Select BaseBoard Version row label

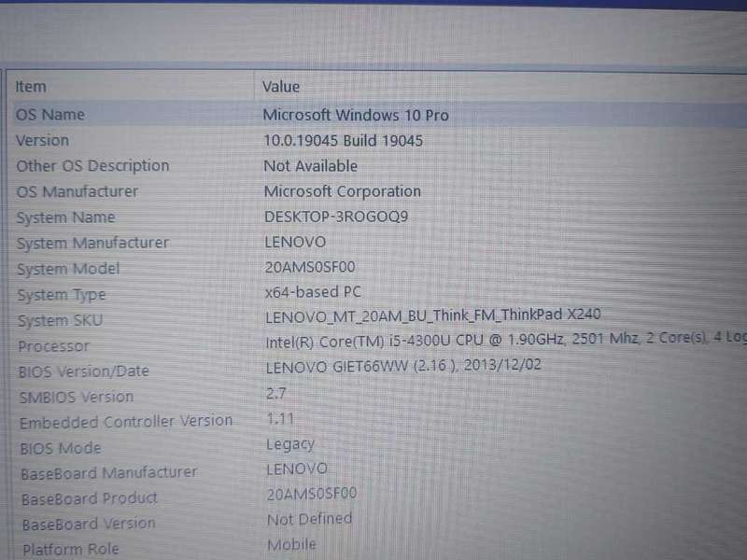coord(89,525)
